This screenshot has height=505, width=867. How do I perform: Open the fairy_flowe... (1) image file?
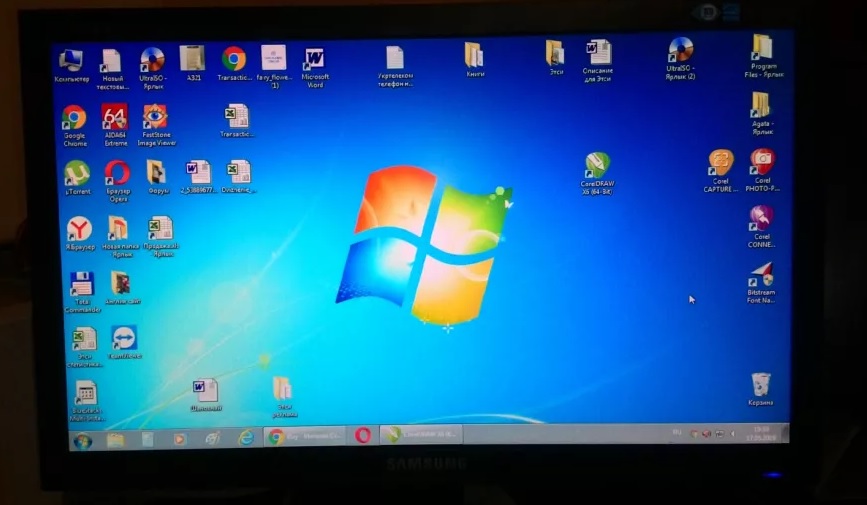274,67
